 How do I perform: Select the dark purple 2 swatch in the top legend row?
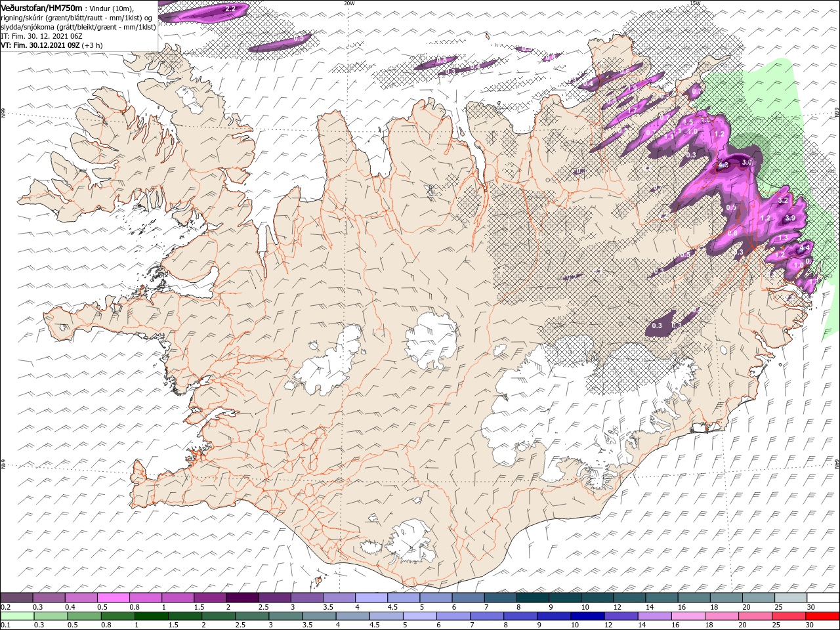pos(242,597)
